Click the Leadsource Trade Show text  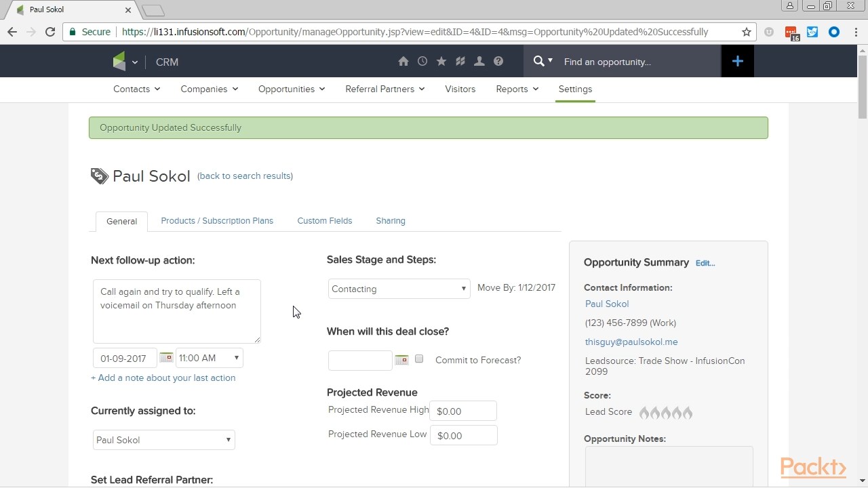coord(665,366)
